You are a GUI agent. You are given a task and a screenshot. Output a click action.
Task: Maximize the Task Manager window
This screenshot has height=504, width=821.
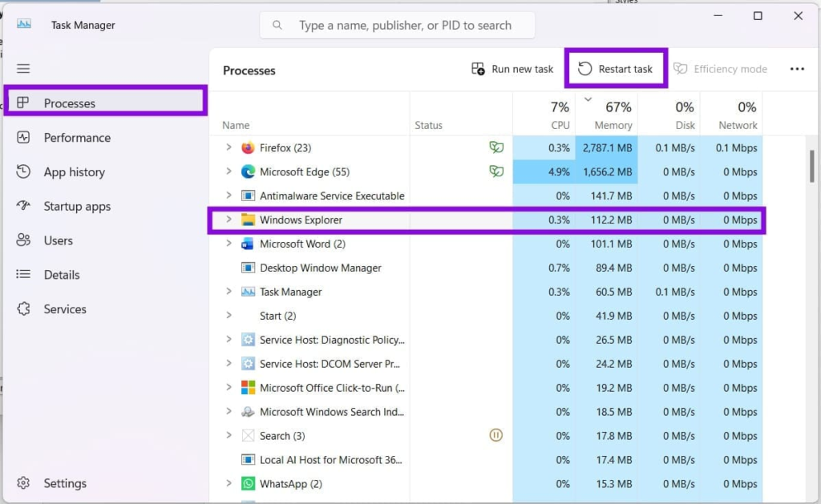coord(758,16)
